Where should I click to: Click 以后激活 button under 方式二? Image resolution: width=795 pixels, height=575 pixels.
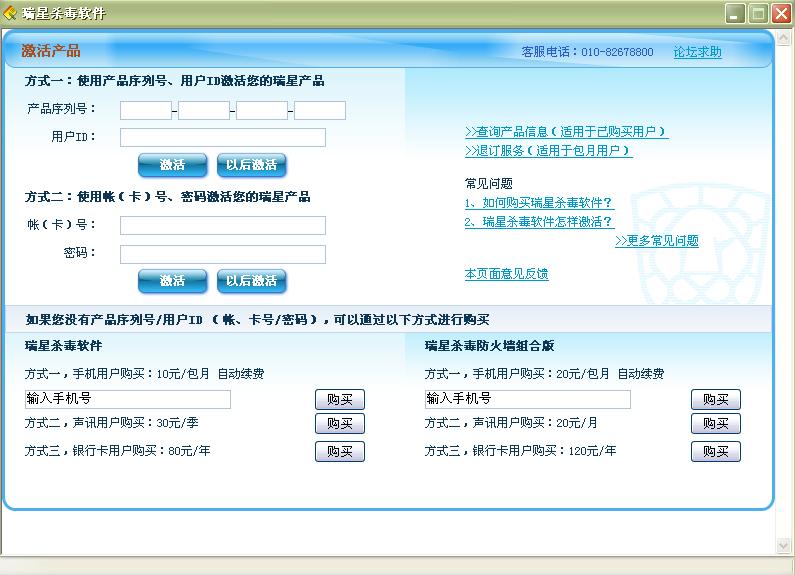tap(251, 281)
